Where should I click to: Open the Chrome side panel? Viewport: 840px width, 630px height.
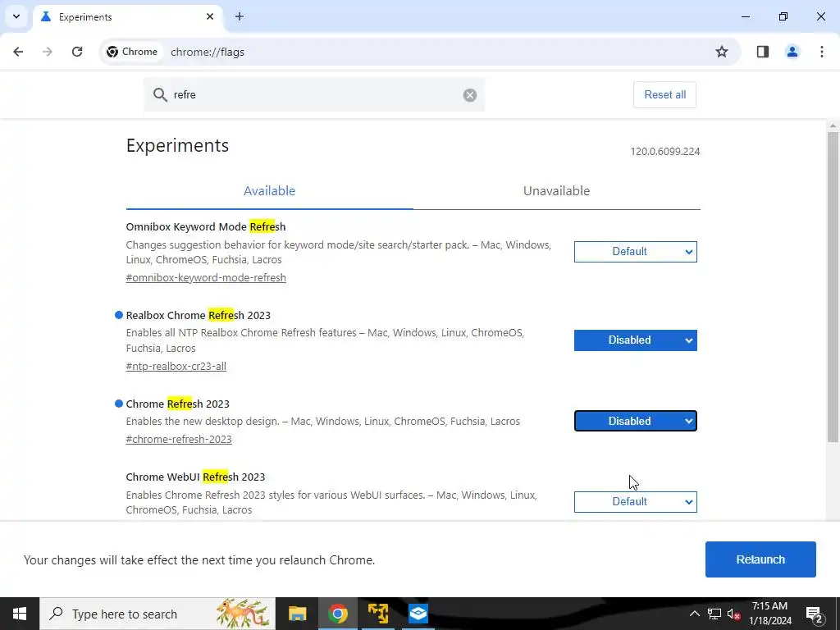[763, 52]
